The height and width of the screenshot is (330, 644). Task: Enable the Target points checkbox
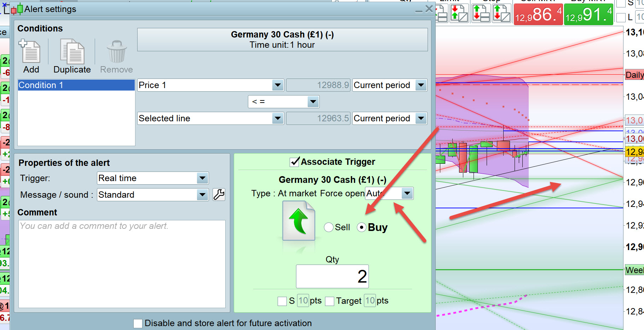tap(330, 301)
